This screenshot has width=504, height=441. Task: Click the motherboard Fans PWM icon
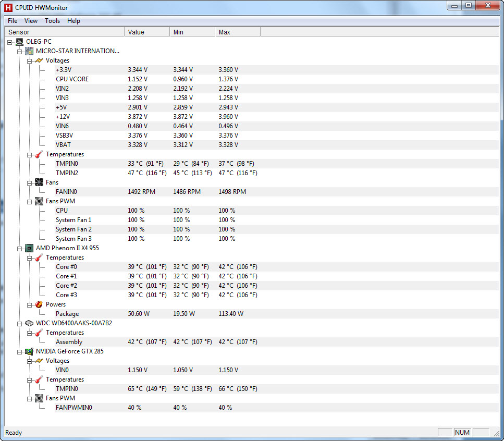click(39, 201)
